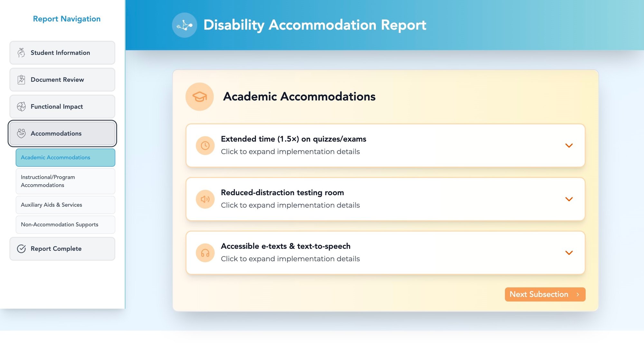Open the Extended time (1.5×) card
The width and height of the screenshot is (644, 343).
pyautogui.click(x=385, y=146)
